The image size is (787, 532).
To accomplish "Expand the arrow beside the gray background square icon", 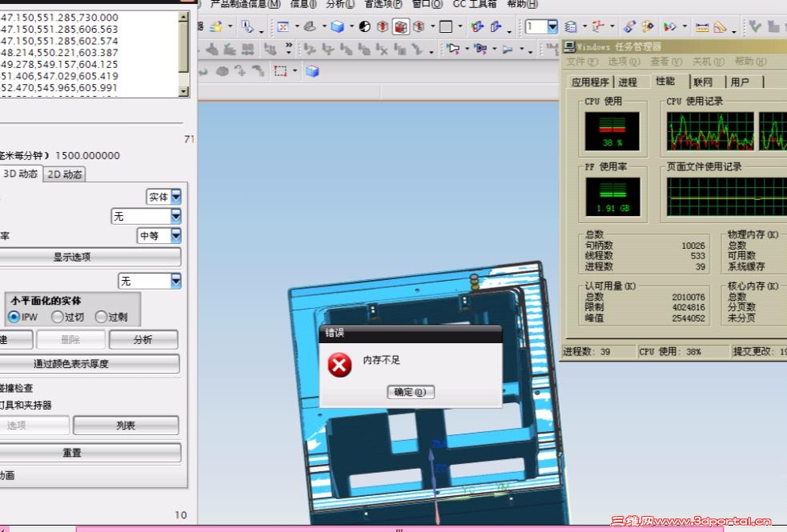I will pos(460,26).
